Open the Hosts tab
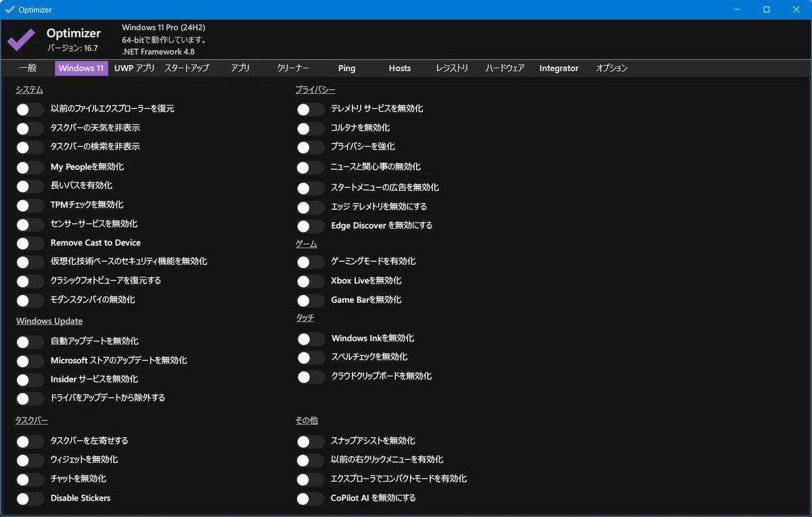The image size is (812, 517). pyautogui.click(x=399, y=68)
